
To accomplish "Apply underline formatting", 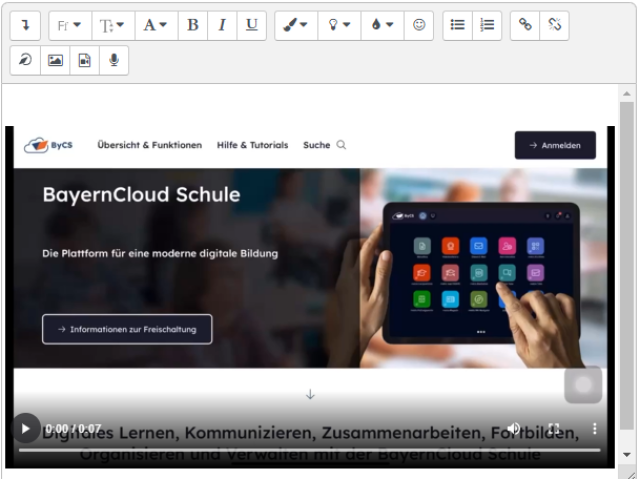I will (x=251, y=26).
